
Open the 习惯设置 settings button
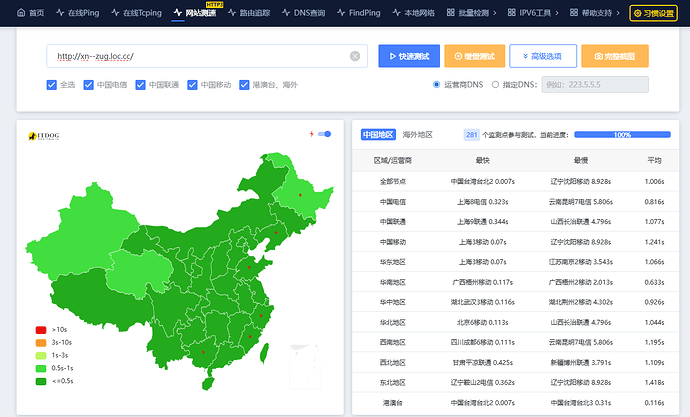pyautogui.click(x=653, y=13)
